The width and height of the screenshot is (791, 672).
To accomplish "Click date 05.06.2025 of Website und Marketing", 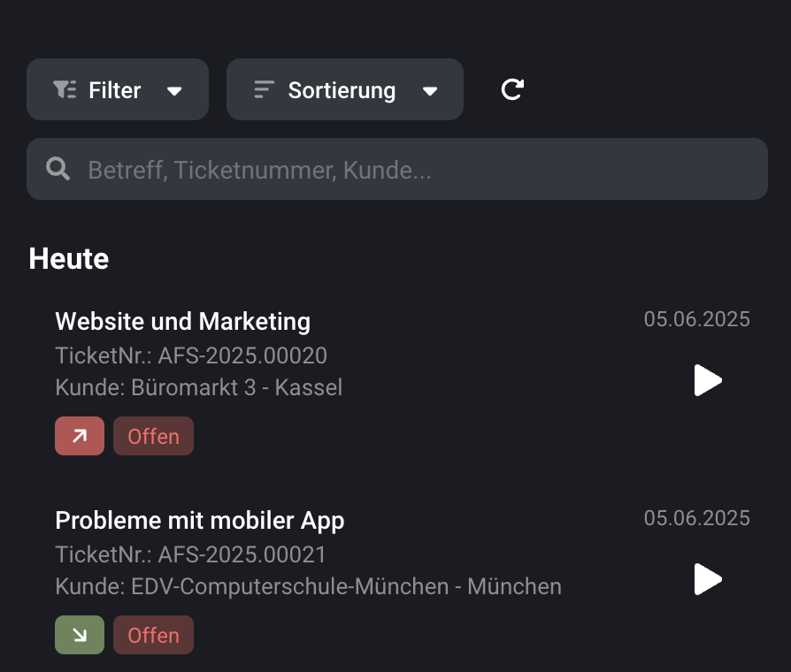I will tap(696, 319).
